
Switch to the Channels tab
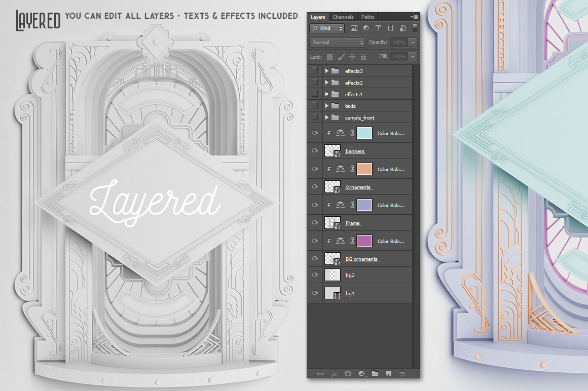point(343,17)
